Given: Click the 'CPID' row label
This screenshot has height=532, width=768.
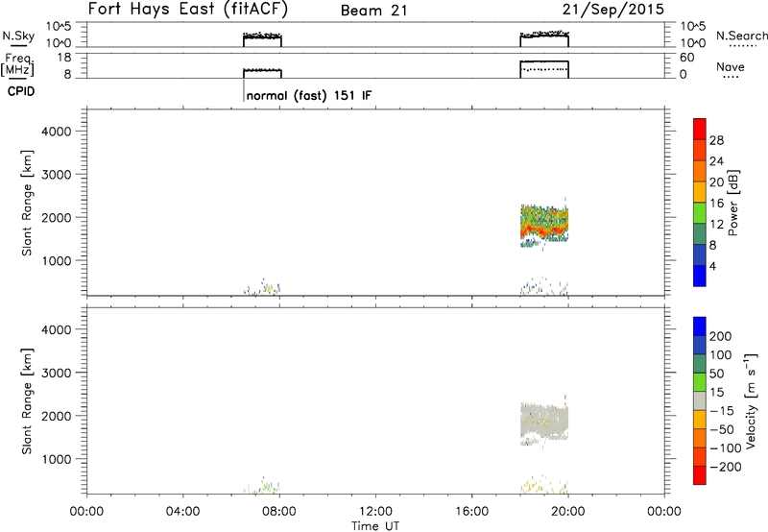Looking at the screenshot, I should (21, 91).
